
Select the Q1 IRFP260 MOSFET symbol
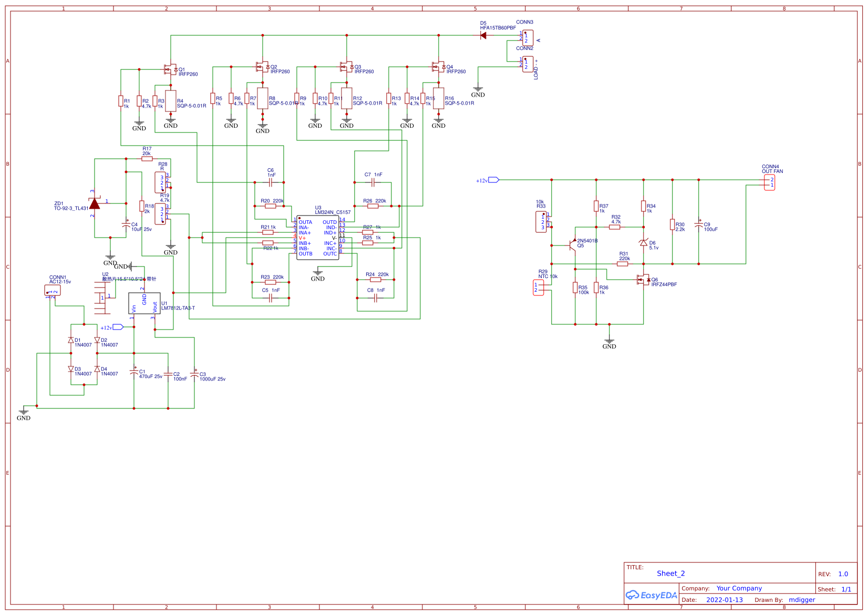[x=170, y=69]
